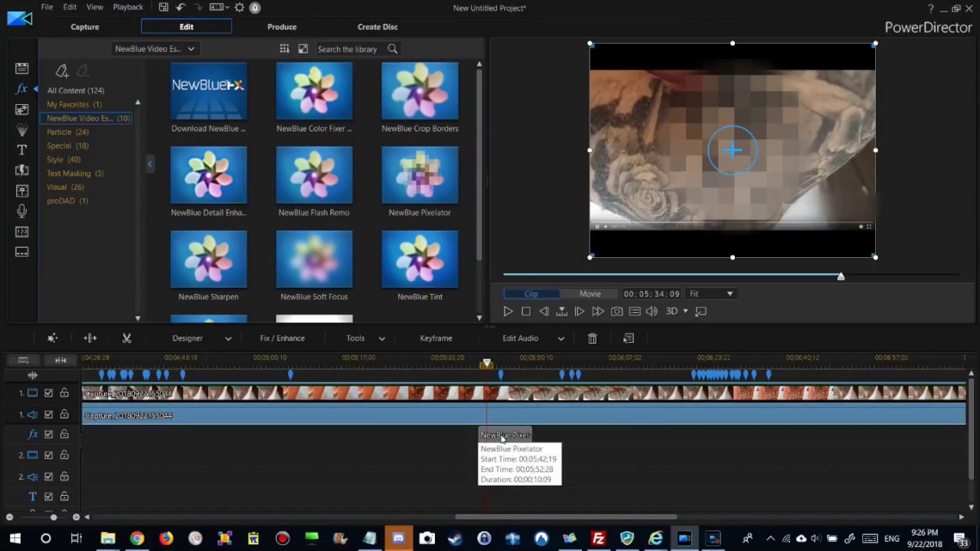This screenshot has width=980, height=551.
Task: Click the Split clip scissors icon
Action: pyautogui.click(x=127, y=337)
